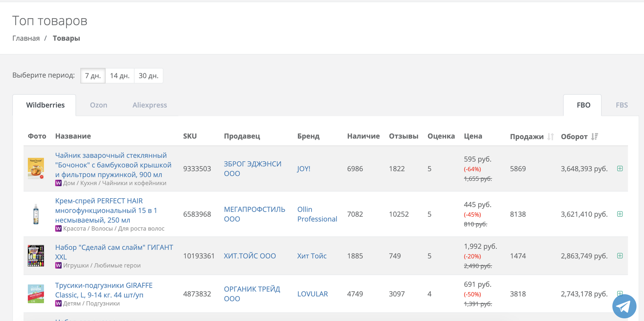Click Wildberries category icon under teapot product
Viewport: 644px width, 321px height.
[58, 183]
